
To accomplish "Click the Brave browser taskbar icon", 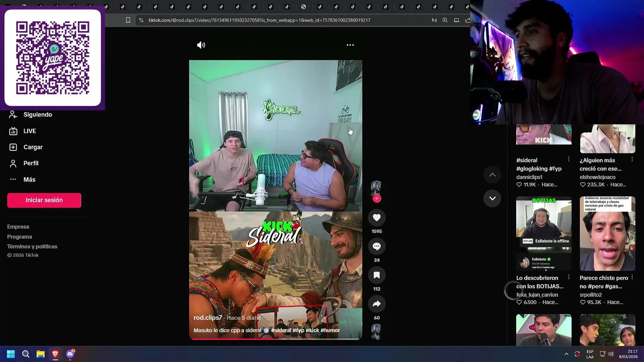I will (55, 354).
